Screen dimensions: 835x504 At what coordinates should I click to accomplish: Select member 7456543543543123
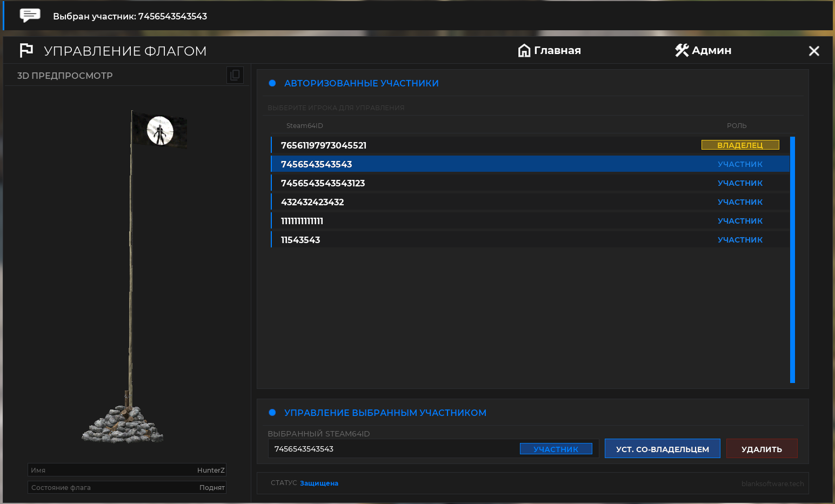click(x=530, y=183)
